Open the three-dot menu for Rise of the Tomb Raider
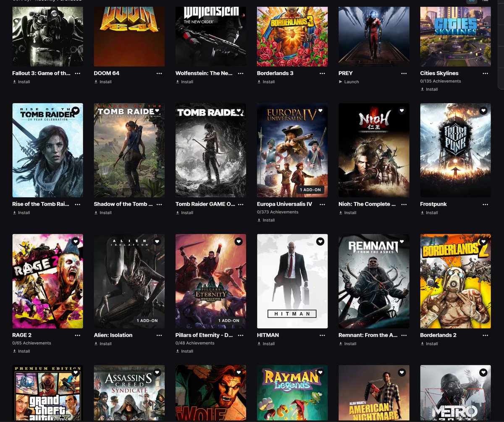 pos(78,204)
